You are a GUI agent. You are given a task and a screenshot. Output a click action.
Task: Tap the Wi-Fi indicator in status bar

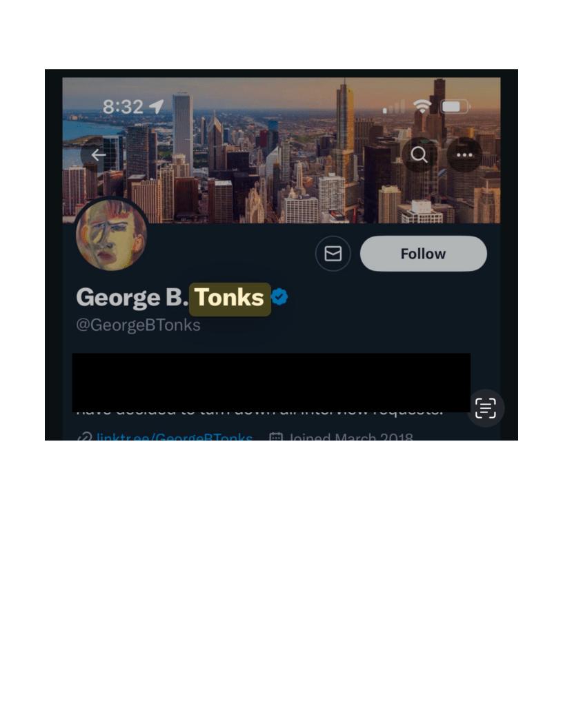tap(422, 106)
